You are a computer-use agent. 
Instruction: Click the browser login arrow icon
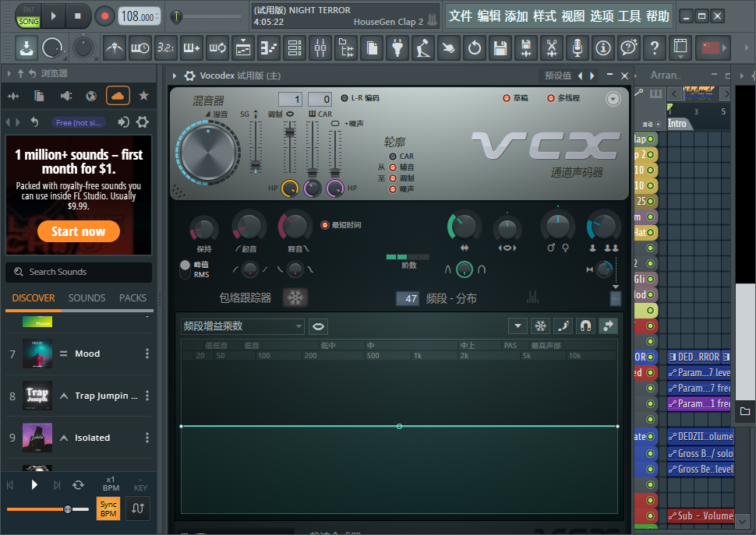pyautogui.click(x=123, y=121)
